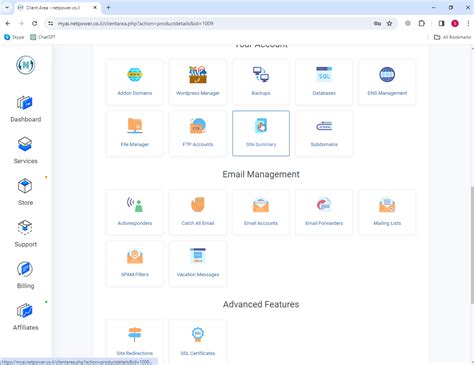Open FTP Accounts tile
Viewport: 474px width, 365px height.
tap(198, 133)
